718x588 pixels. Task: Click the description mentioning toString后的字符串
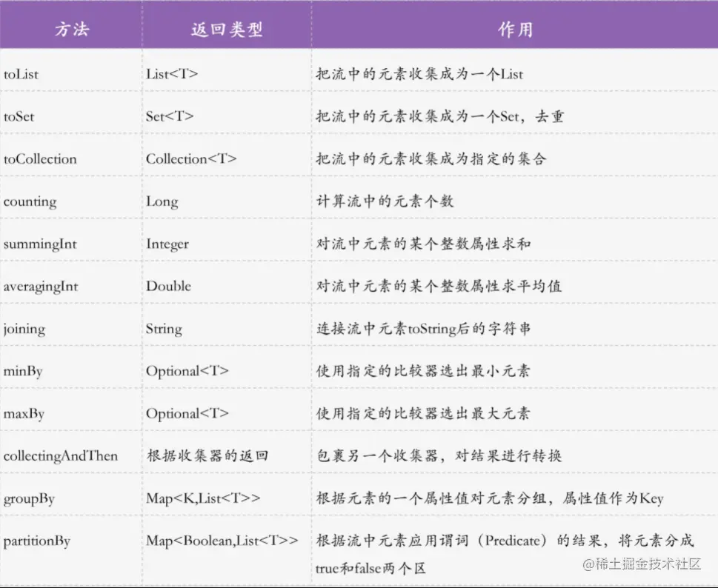coord(424,329)
